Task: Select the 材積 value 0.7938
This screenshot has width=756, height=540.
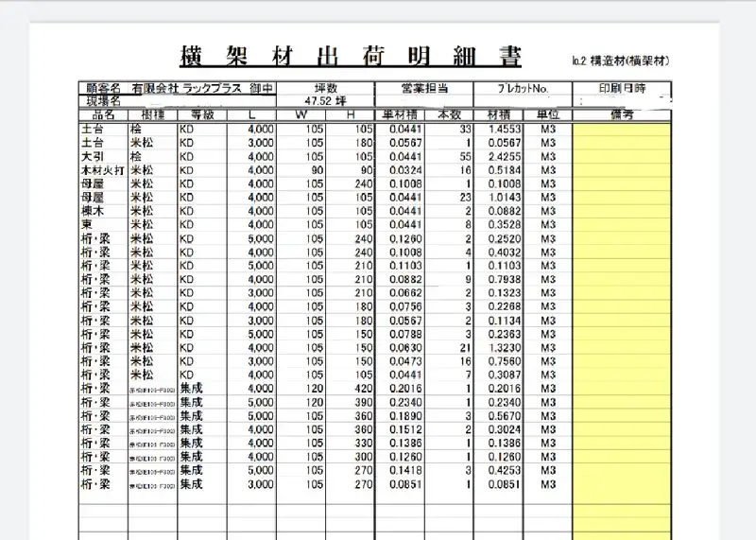Action: click(x=505, y=279)
